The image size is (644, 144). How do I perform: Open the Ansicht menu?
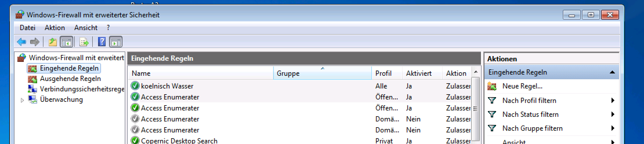point(86,28)
